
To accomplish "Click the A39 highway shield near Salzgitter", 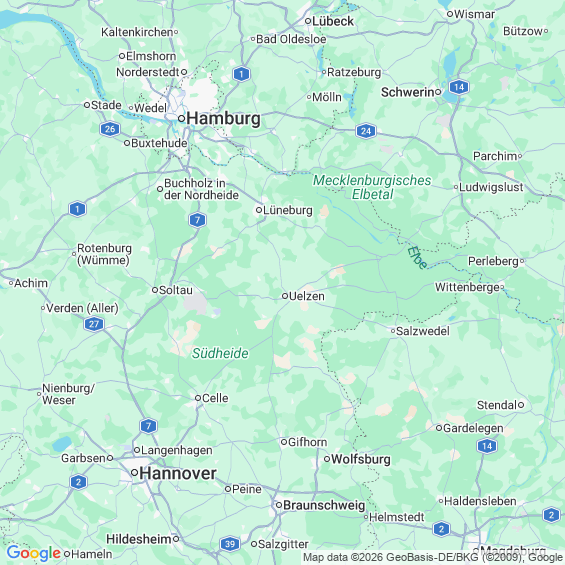I will (x=230, y=544).
